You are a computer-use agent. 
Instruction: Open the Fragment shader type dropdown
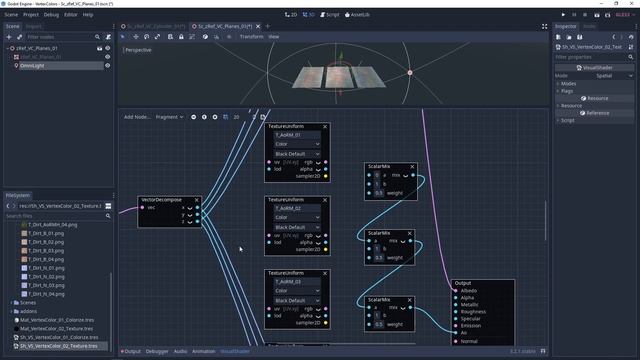[x=169, y=117]
